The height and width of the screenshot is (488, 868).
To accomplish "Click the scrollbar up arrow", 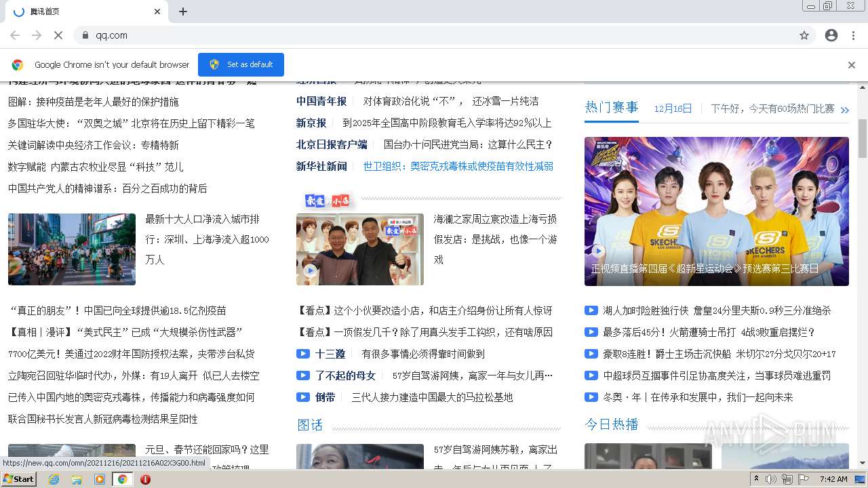I will tap(863, 87).
